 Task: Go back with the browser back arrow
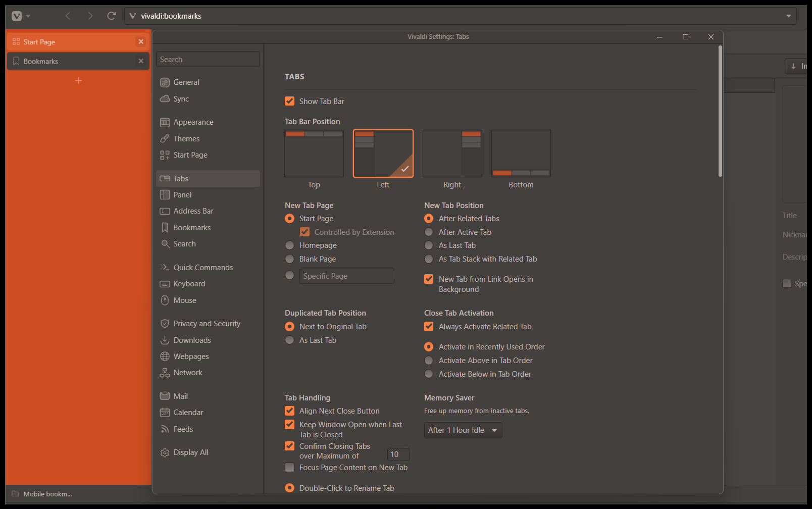68,16
